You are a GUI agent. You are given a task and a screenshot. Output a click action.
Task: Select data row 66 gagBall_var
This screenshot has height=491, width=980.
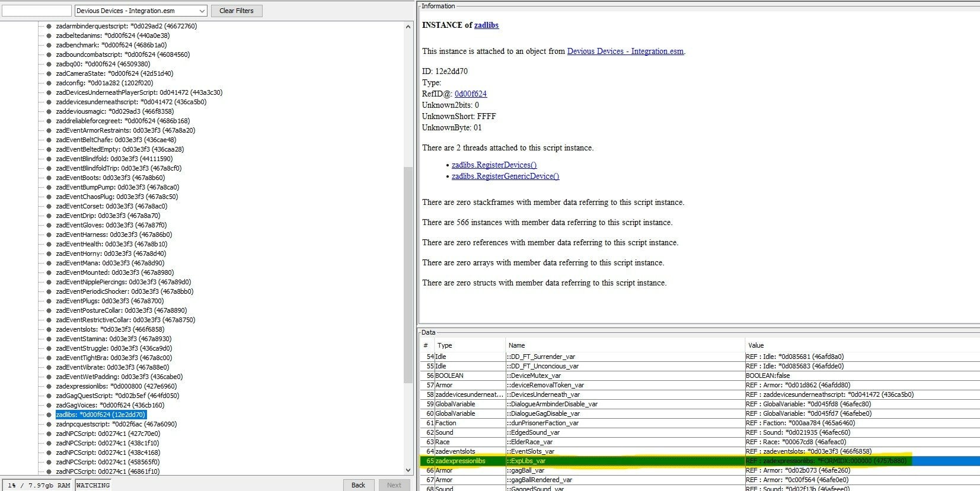pyautogui.click(x=700, y=470)
